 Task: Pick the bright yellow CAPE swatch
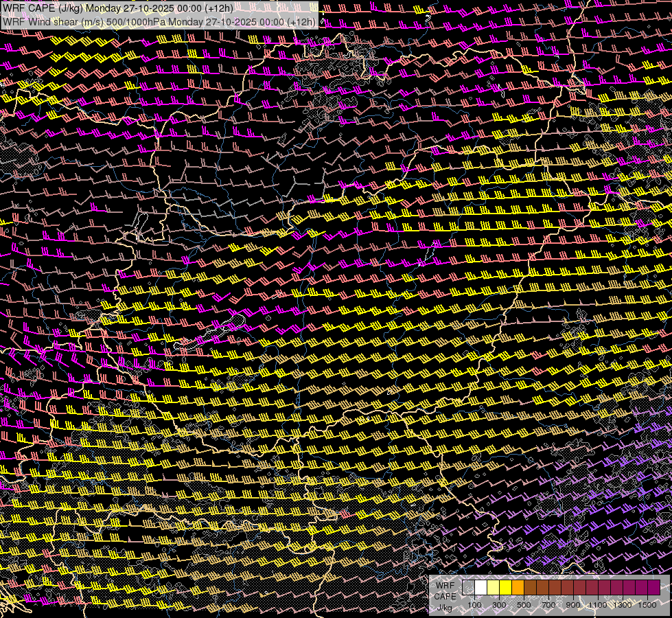505,588
